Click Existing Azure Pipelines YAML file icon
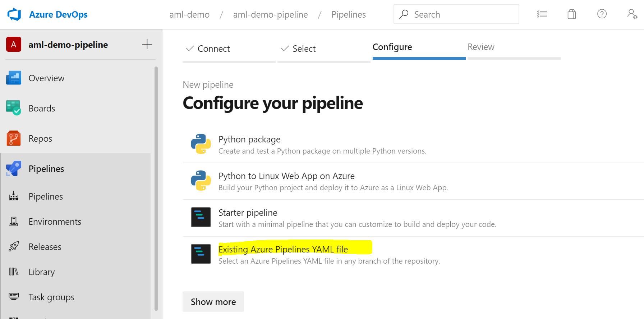 [201, 254]
